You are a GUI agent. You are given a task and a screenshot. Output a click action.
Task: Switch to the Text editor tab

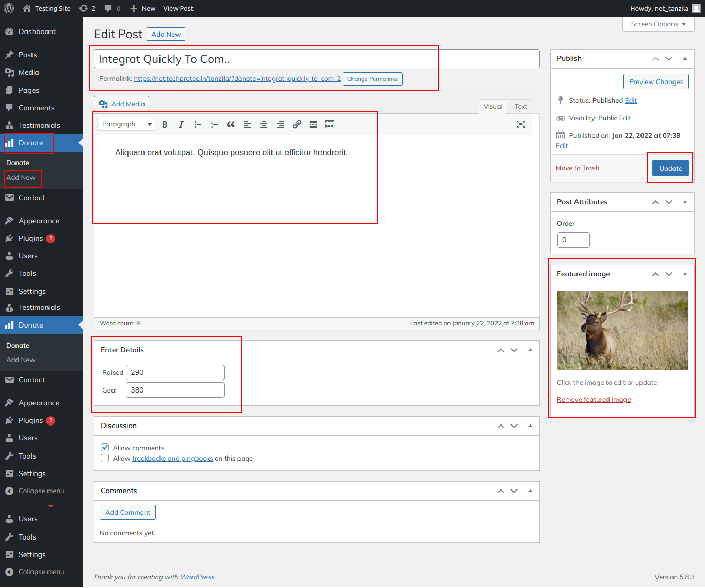pos(521,107)
